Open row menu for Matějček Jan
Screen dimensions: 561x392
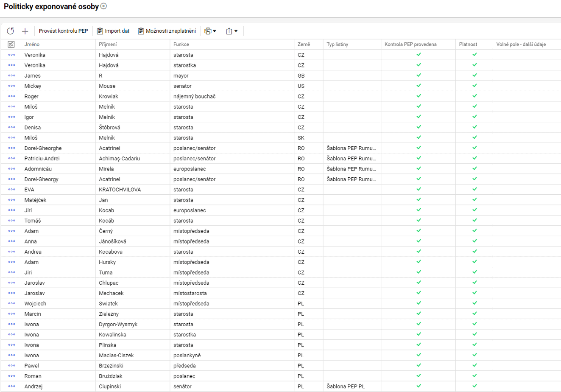(11, 200)
